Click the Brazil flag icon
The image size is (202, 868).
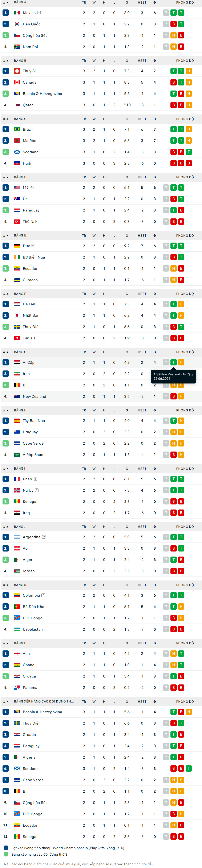pos(17,129)
